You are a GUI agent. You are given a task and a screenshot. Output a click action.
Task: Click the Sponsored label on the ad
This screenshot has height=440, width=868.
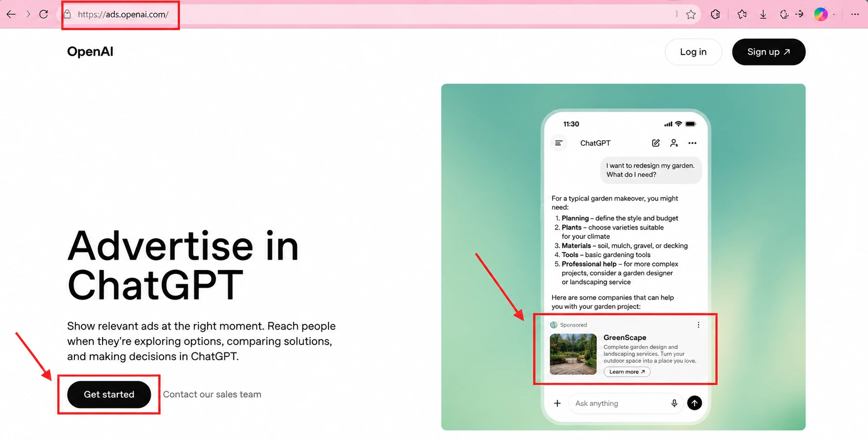pos(573,325)
